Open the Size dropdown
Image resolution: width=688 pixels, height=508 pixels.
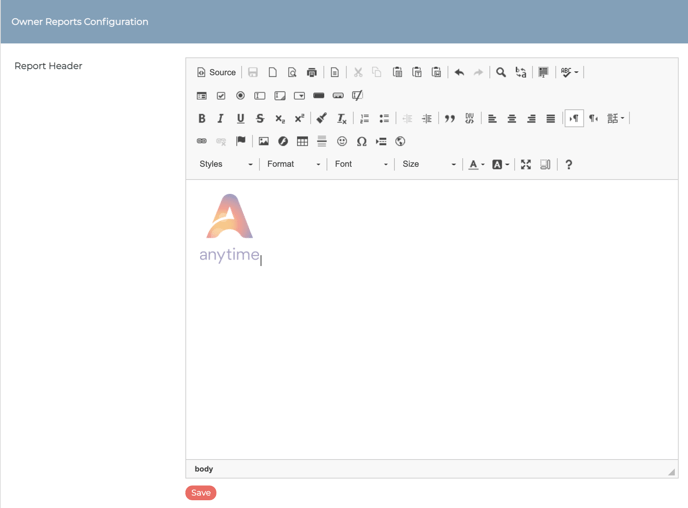click(429, 164)
